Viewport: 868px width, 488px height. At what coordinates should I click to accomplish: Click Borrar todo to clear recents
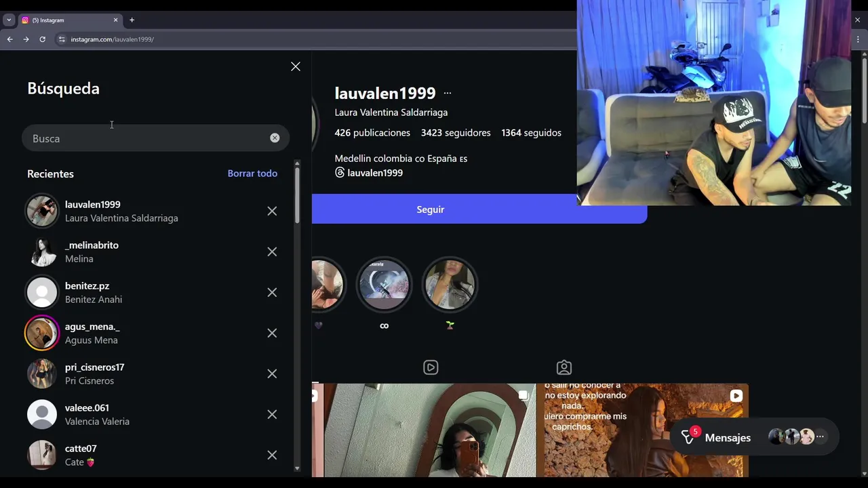[252, 174]
